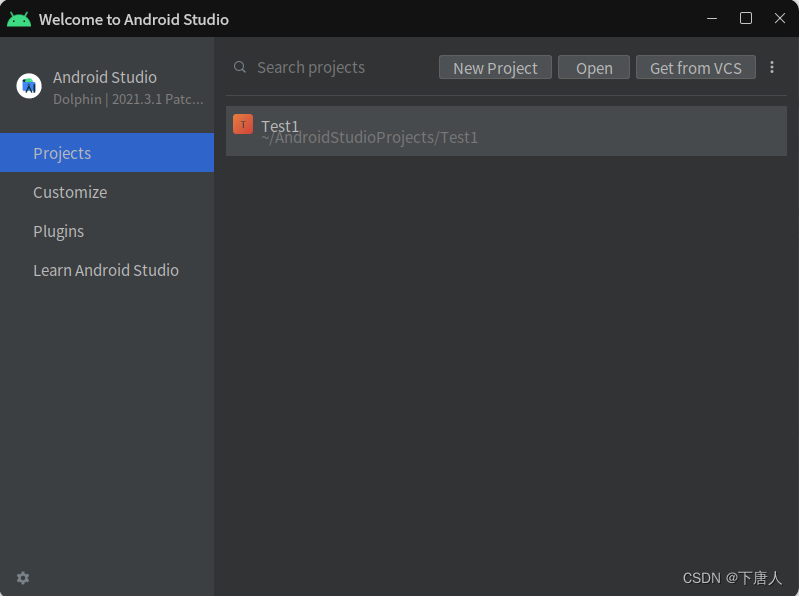Click the Get from VCS button
The height and width of the screenshot is (596, 799).
(x=696, y=67)
